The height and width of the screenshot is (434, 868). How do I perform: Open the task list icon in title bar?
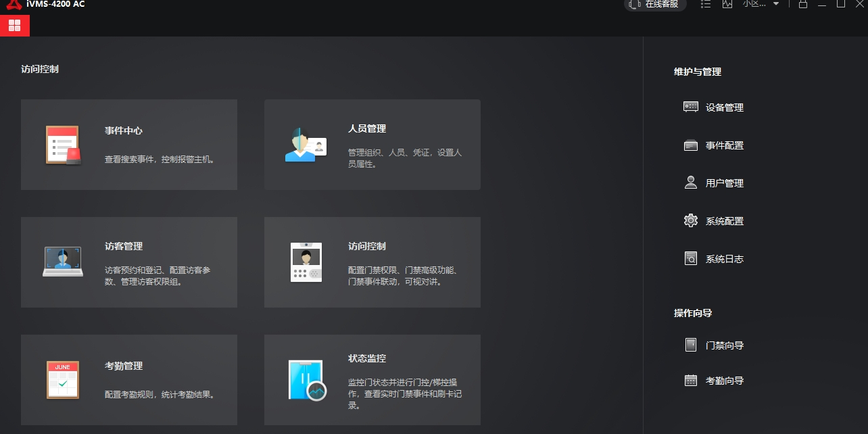706,4
